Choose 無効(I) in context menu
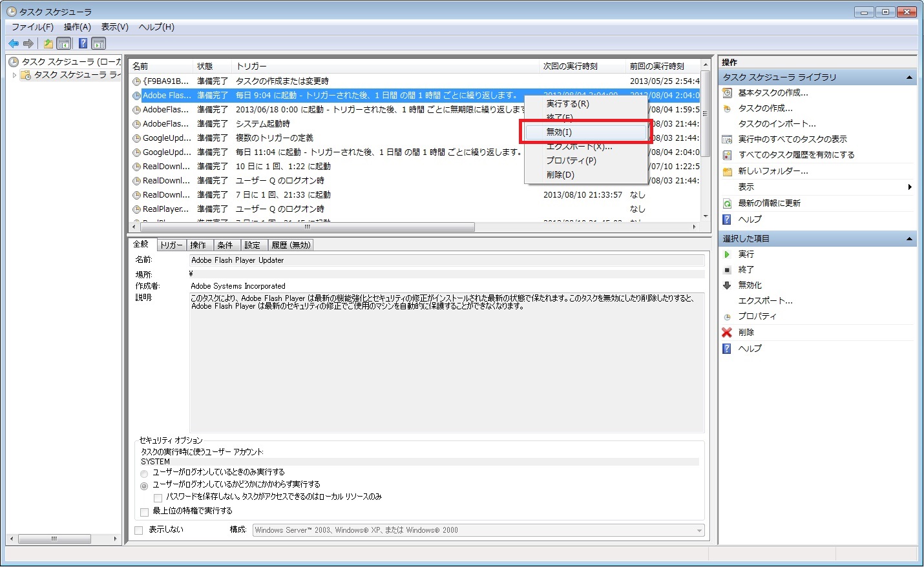The width and height of the screenshot is (924, 567). [587, 132]
